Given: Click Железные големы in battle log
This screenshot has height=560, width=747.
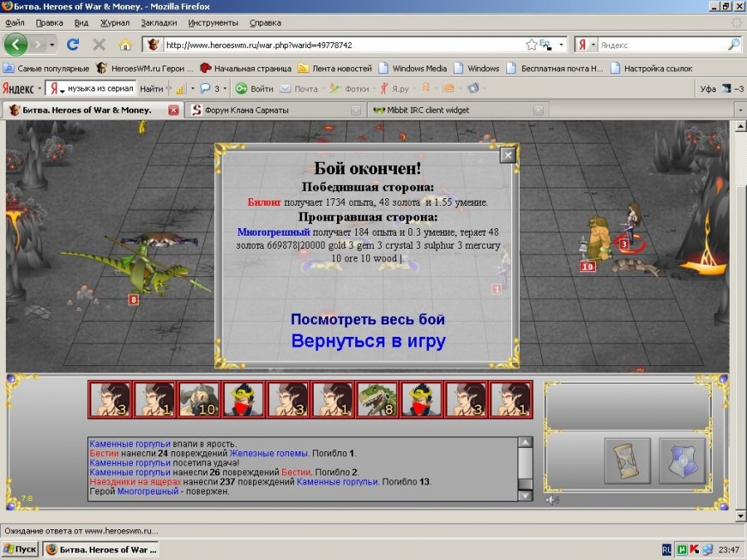Looking at the screenshot, I should (x=269, y=453).
